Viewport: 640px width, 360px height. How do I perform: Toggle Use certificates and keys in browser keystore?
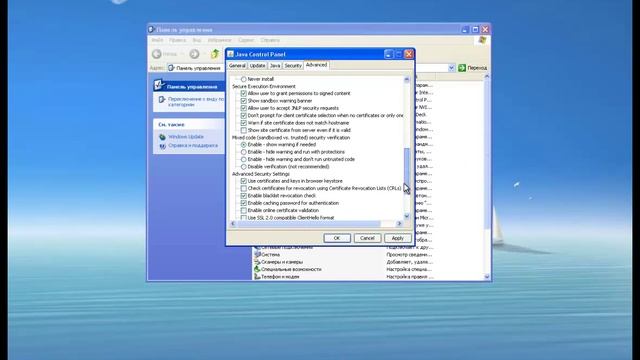243,181
